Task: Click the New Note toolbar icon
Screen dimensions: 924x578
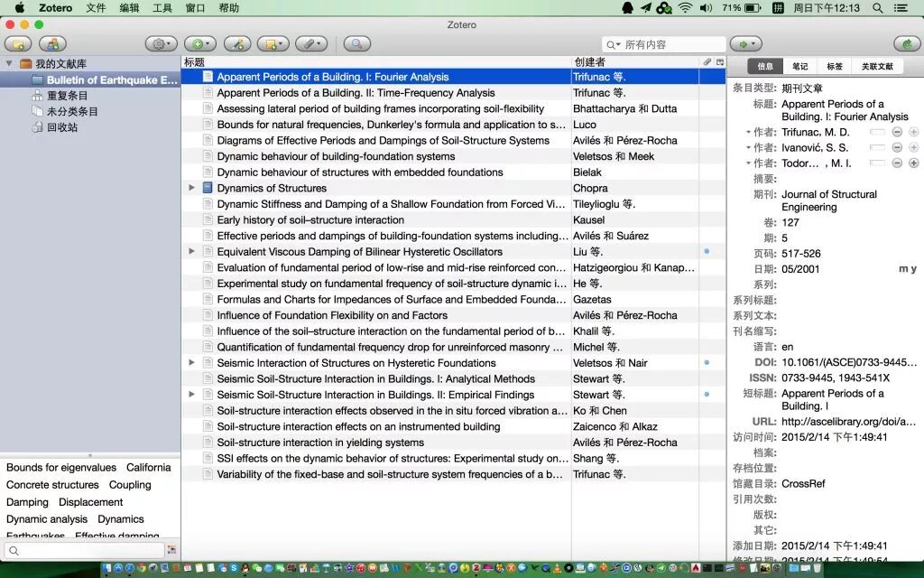Action: pyautogui.click(x=273, y=43)
